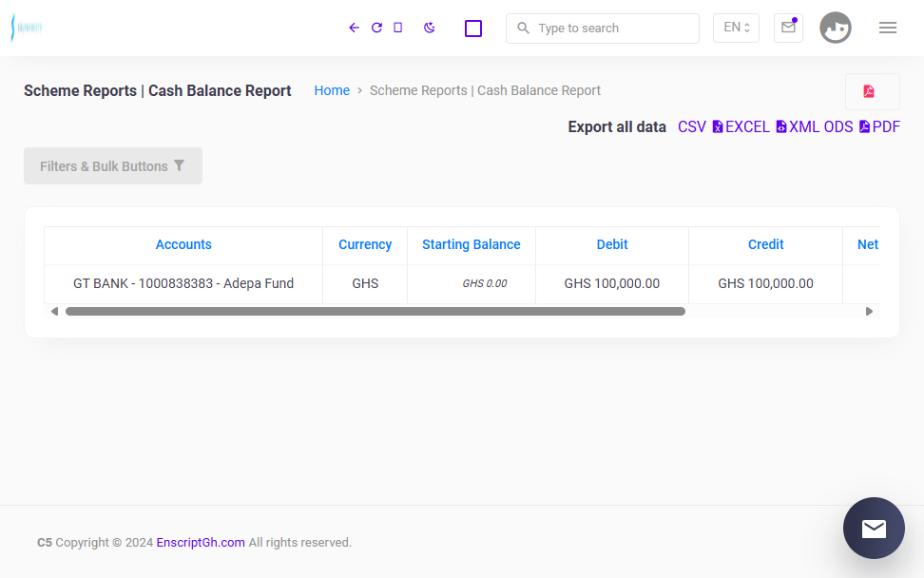The image size is (924, 578).
Task: Go to Home breadcrumb link
Action: coord(332,90)
